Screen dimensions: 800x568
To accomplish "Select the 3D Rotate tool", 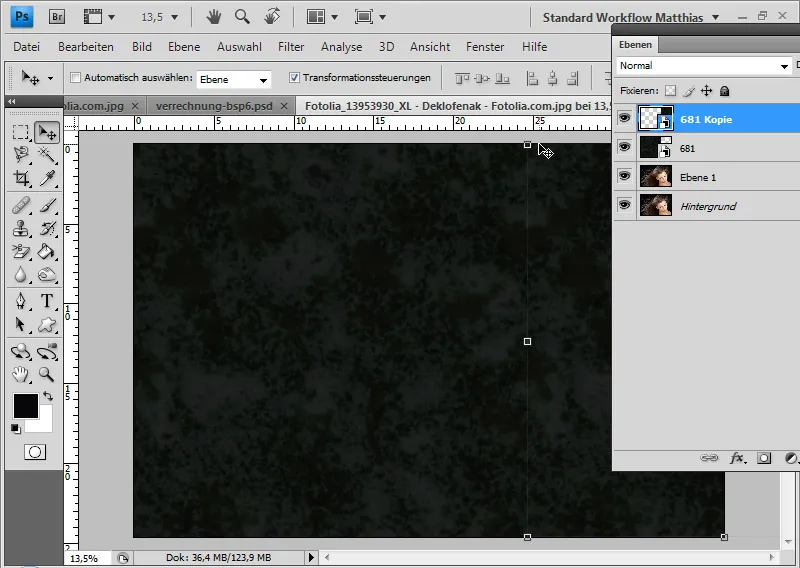I will (20, 352).
